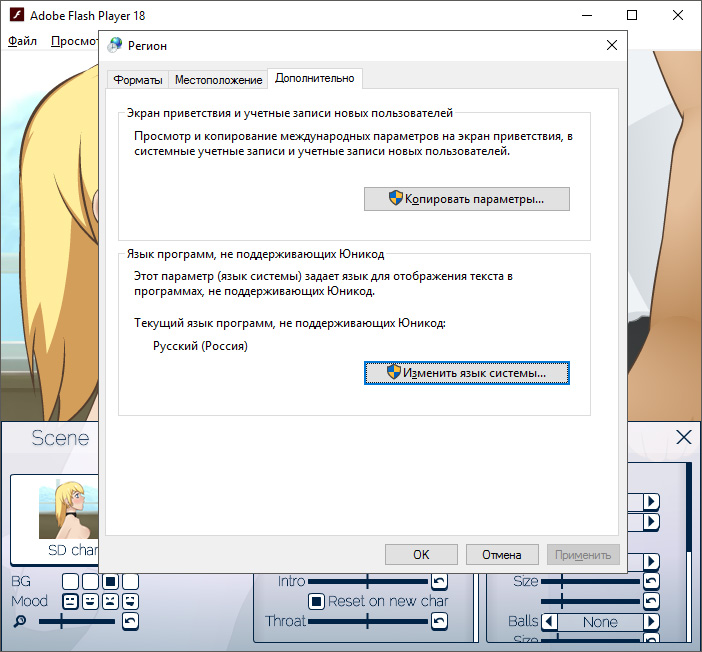The height and width of the screenshot is (652, 702).
Task: Click left arrow next to Balls None
Action: point(549,622)
